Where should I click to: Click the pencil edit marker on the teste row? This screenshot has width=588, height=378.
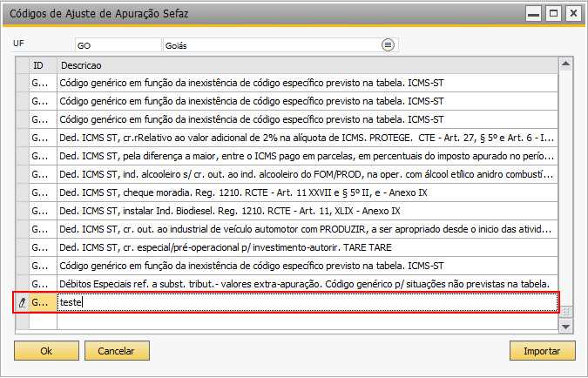click(x=22, y=302)
